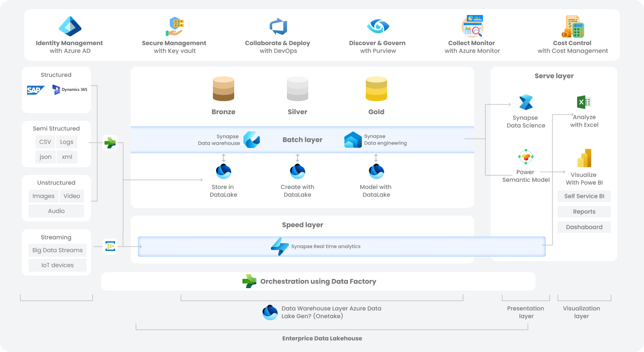Select the Audio chip

56,211
